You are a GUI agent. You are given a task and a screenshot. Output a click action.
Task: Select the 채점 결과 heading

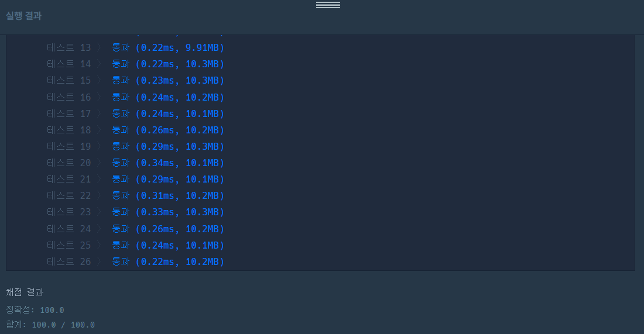click(25, 292)
